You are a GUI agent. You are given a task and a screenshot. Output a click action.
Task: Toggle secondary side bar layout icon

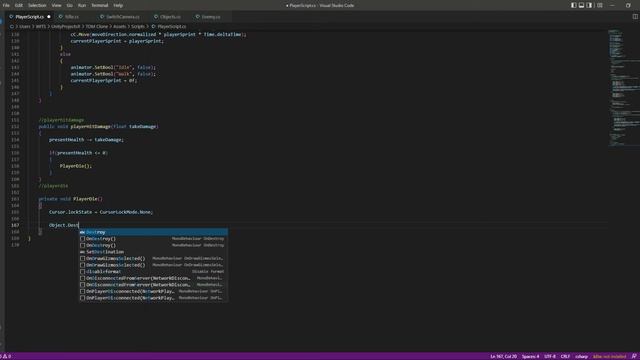coord(589,5)
